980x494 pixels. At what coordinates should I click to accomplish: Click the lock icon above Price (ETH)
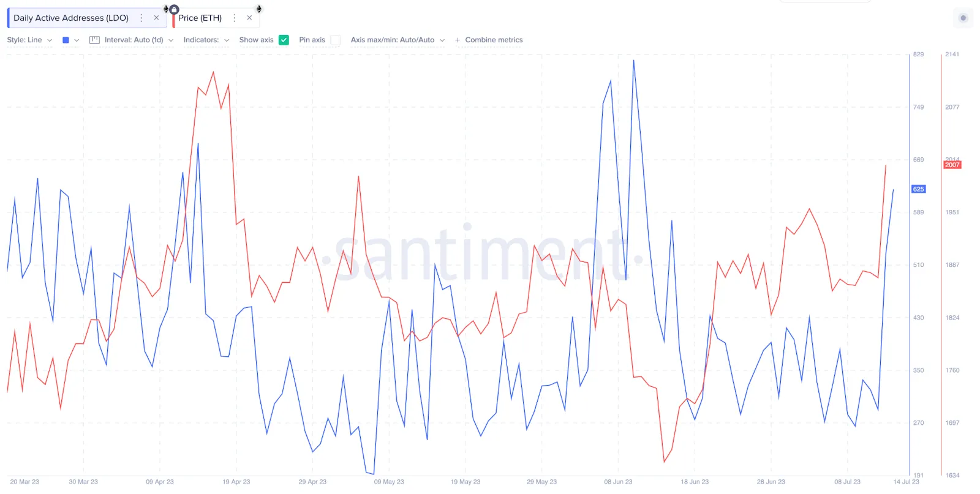(175, 9)
